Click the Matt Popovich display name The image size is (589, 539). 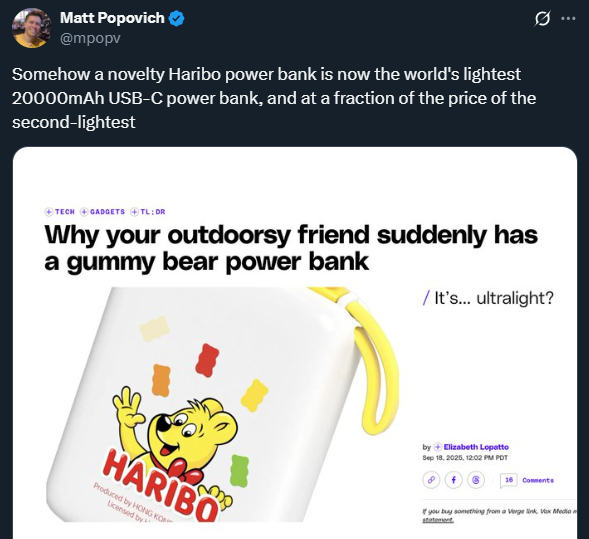pos(112,18)
